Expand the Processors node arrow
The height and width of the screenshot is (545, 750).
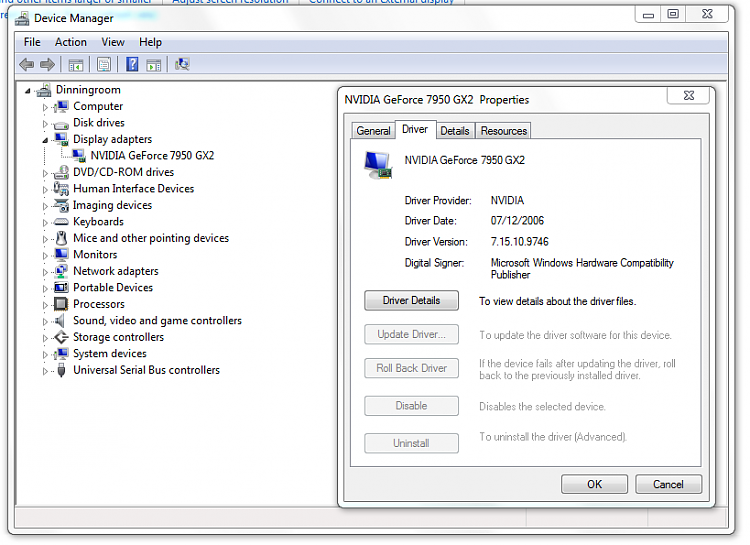point(45,305)
